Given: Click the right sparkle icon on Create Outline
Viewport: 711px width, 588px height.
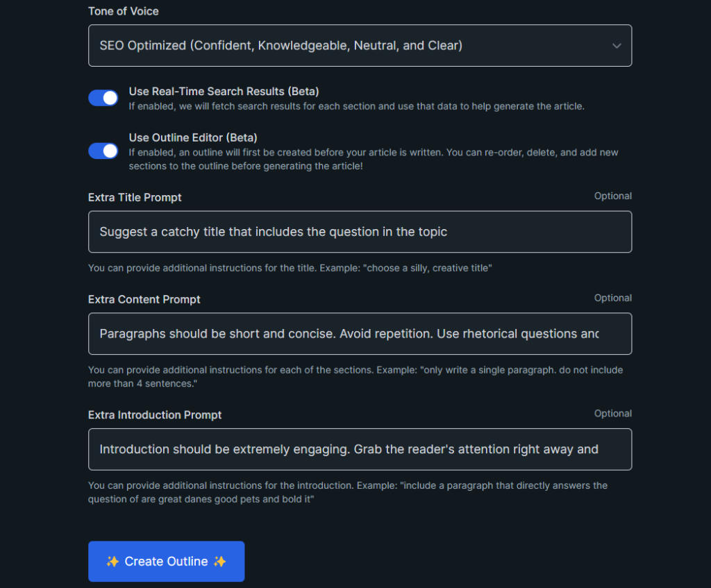Looking at the screenshot, I should pos(220,561).
